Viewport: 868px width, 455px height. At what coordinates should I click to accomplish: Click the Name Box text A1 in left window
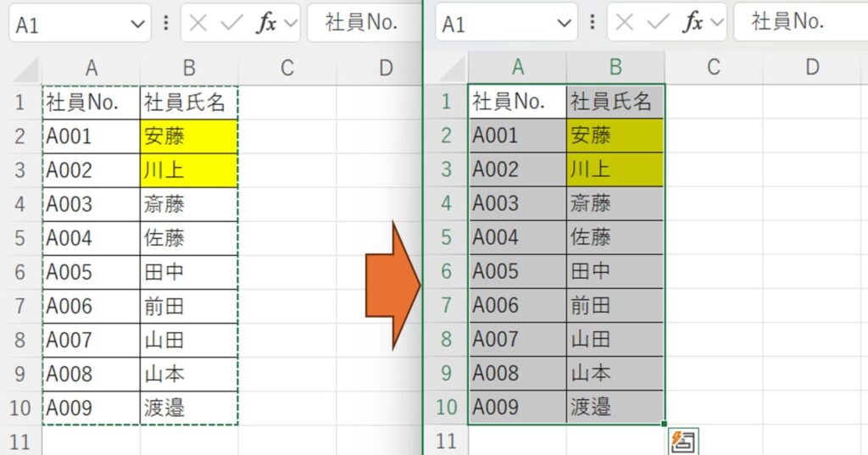point(27,25)
